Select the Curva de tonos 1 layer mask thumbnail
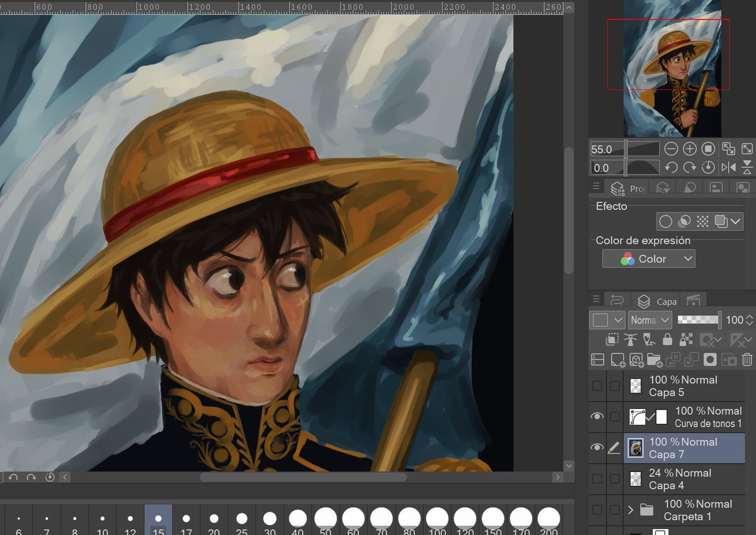This screenshot has height=535, width=756. 661,417
